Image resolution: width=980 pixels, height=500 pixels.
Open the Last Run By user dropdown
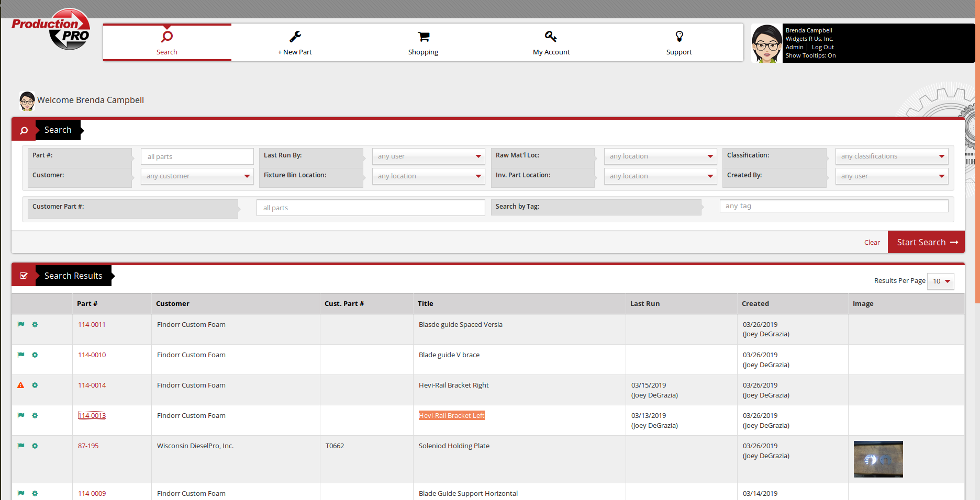429,156
